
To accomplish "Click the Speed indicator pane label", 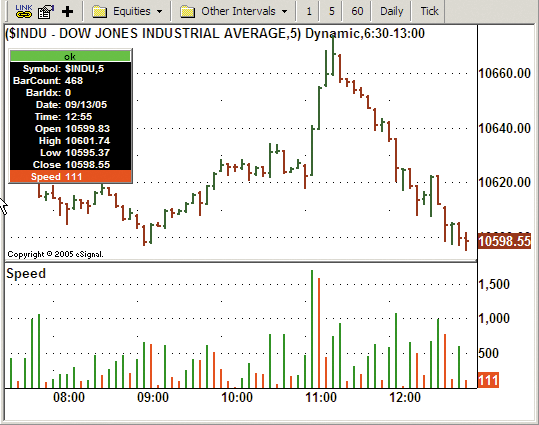I will tap(26, 274).
